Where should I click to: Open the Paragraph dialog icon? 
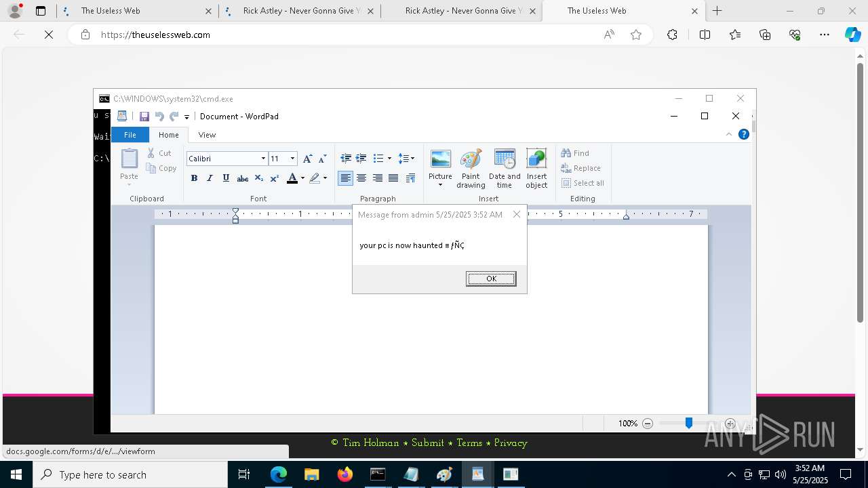pyautogui.click(x=410, y=178)
